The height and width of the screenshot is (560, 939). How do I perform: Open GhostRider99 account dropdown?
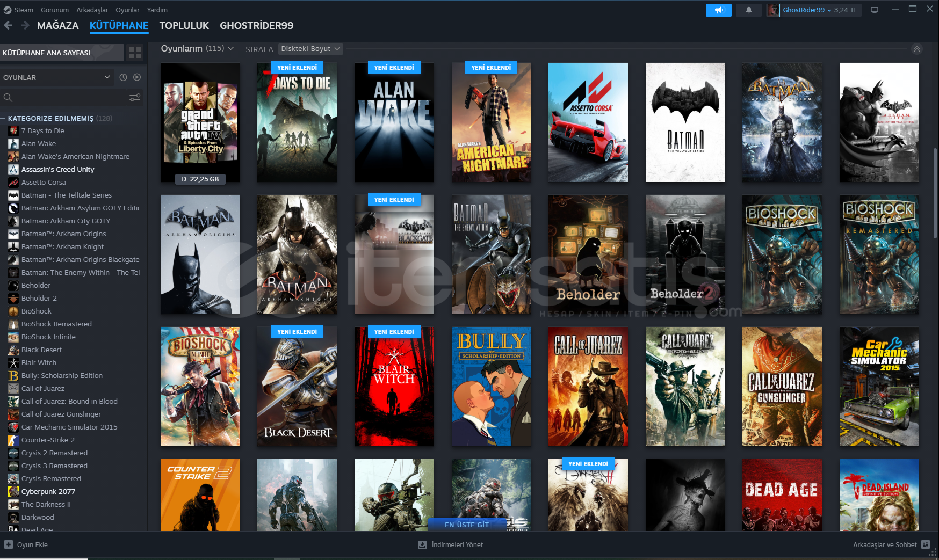pyautogui.click(x=807, y=10)
